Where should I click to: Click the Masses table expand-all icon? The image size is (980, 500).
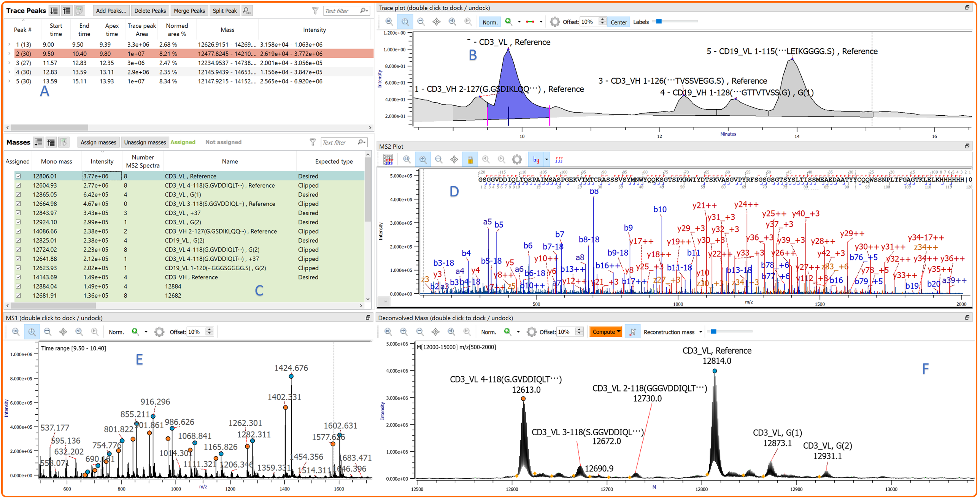point(38,142)
